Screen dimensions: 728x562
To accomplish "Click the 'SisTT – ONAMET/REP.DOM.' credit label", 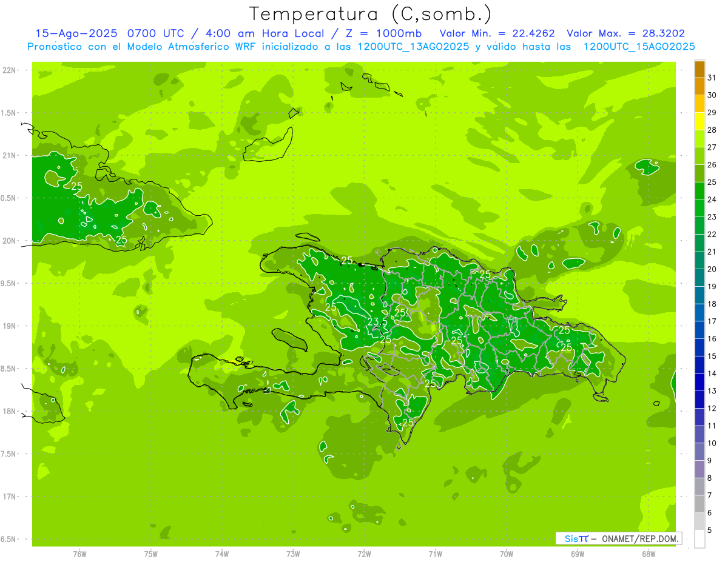I will [x=618, y=538].
